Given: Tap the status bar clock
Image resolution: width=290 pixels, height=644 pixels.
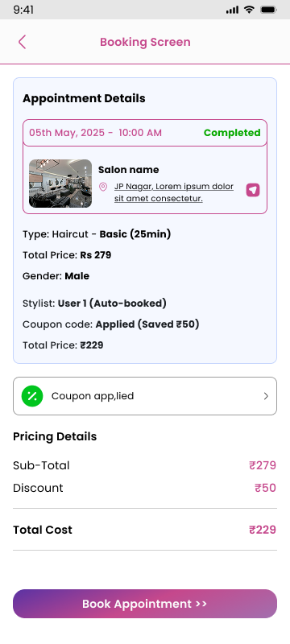Looking at the screenshot, I should coord(23,10).
